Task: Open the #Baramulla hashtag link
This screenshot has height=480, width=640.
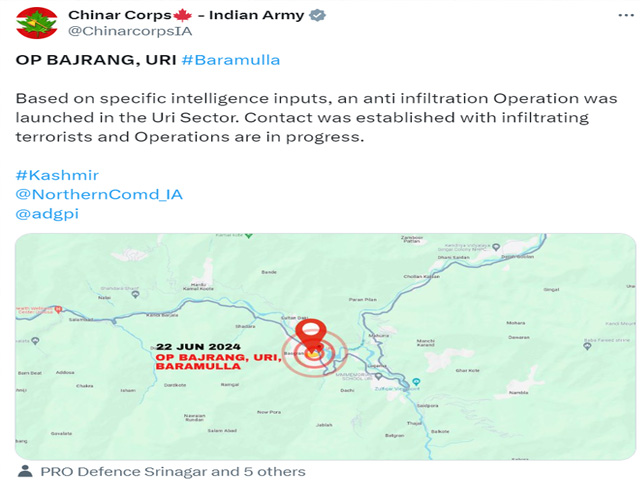Action: coord(231,60)
